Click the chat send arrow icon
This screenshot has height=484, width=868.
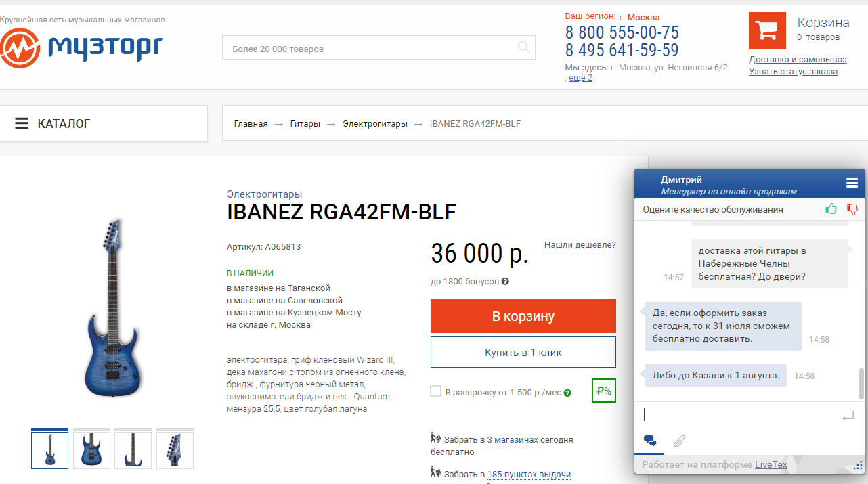point(848,416)
